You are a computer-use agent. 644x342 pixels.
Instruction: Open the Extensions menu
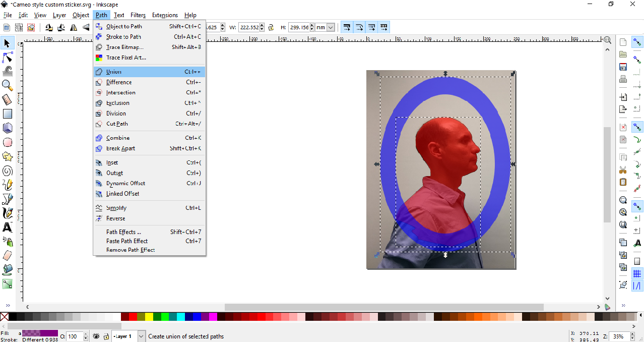click(x=165, y=15)
